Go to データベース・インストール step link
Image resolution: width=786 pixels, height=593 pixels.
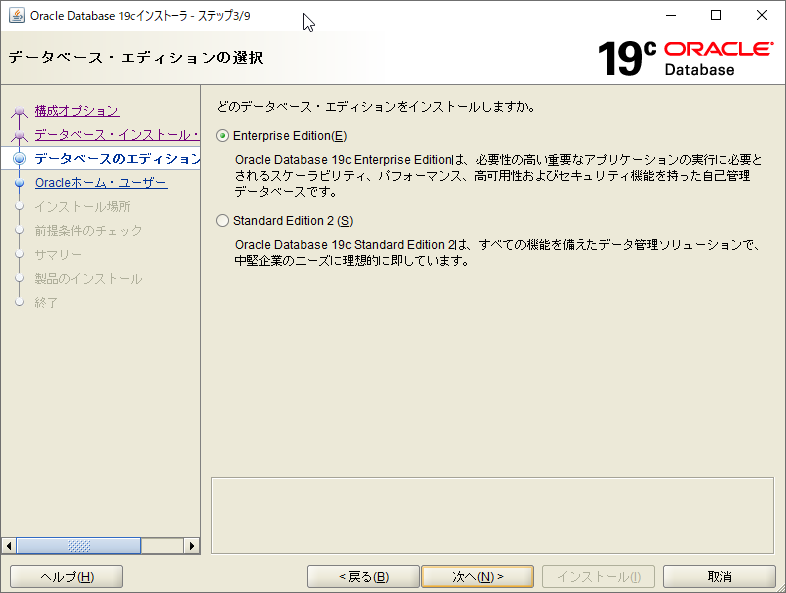(x=117, y=135)
